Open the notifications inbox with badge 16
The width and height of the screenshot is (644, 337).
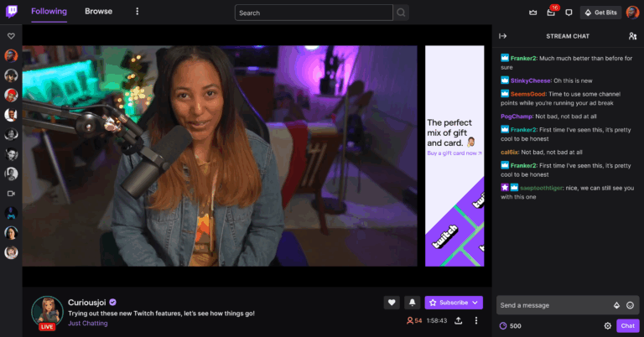pos(551,13)
